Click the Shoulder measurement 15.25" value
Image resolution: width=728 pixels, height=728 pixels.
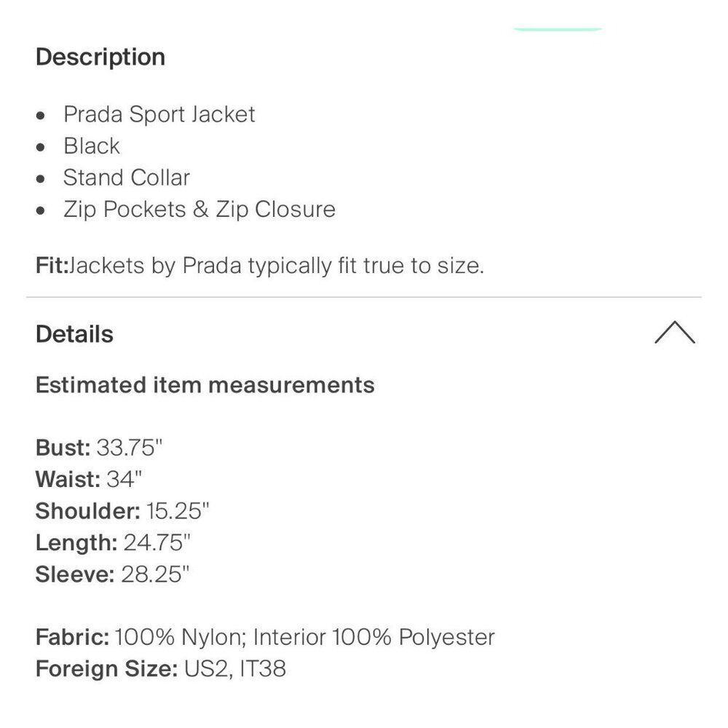178,511
